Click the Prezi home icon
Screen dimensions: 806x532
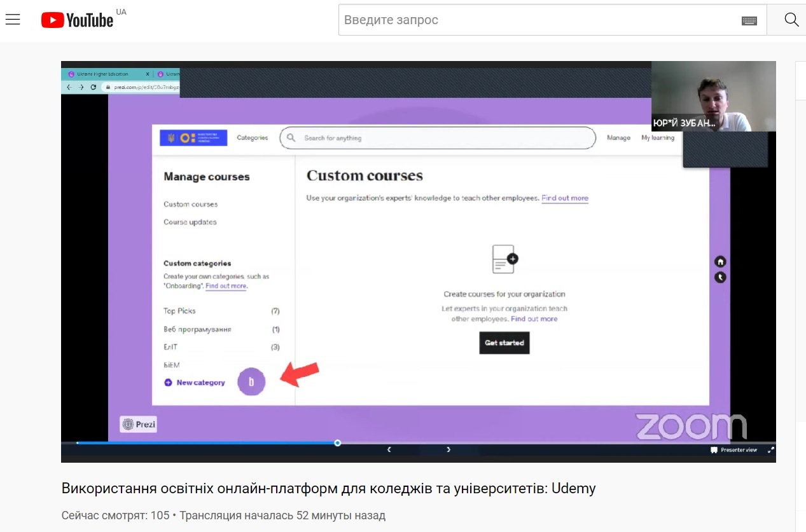coord(720,262)
